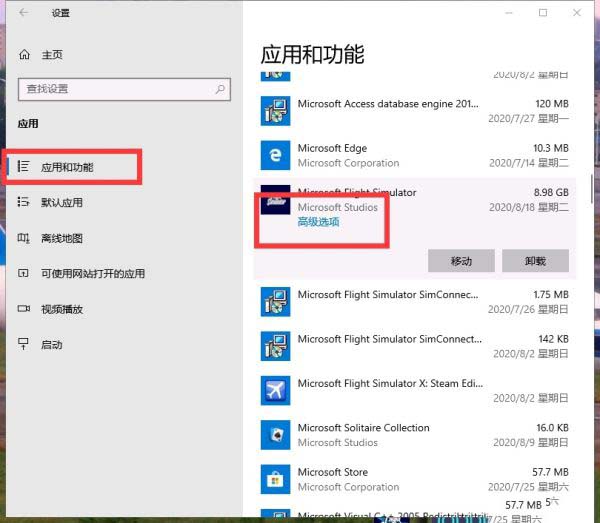This screenshot has height=523, width=600.
Task: Click the Microsoft Store icon
Action: click(x=276, y=479)
